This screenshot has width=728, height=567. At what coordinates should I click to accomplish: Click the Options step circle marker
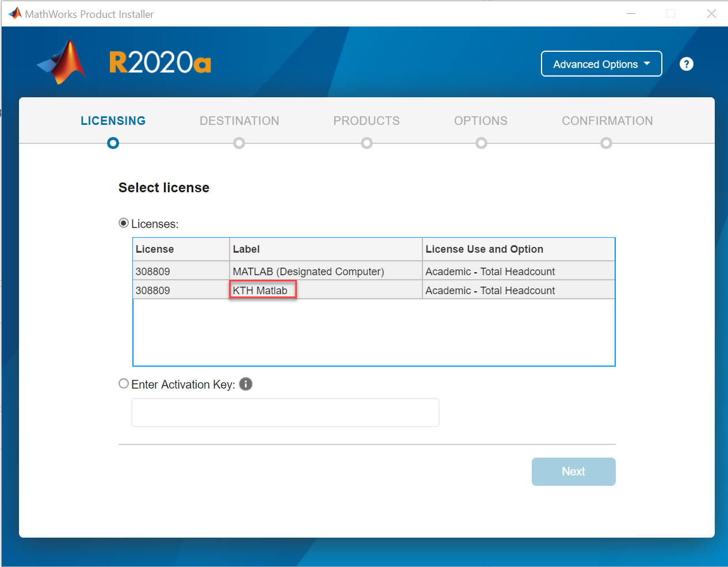[x=481, y=143]
